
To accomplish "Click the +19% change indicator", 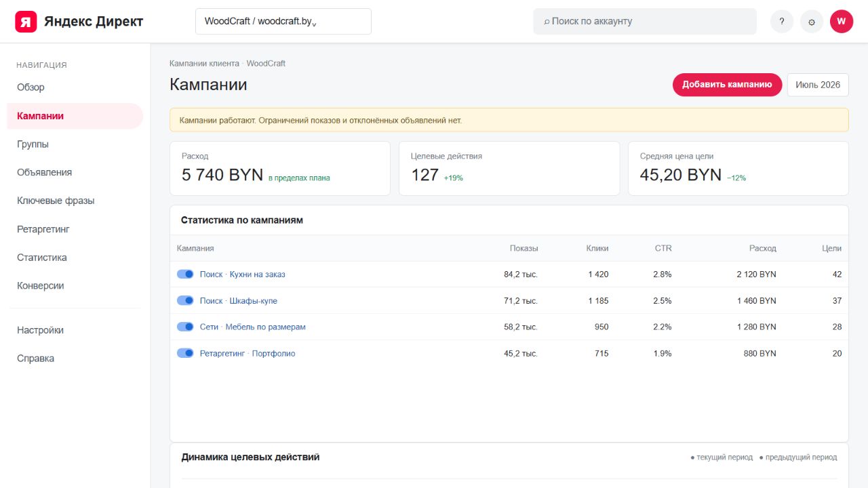I will 454,178.
